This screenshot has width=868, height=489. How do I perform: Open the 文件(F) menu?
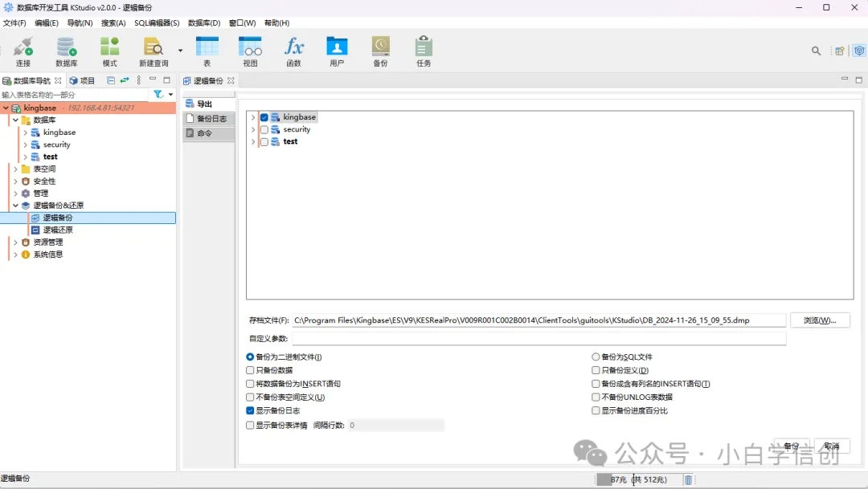tap(14, 22)
